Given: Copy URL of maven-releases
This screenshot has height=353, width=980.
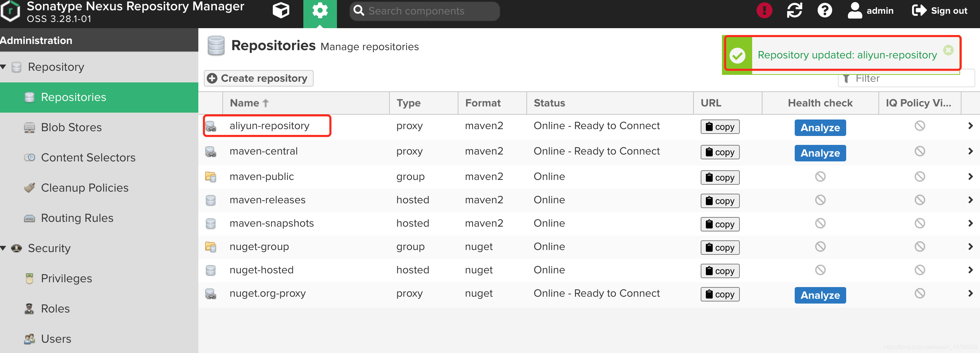Looking at the screenshot, I should point(720,201).
